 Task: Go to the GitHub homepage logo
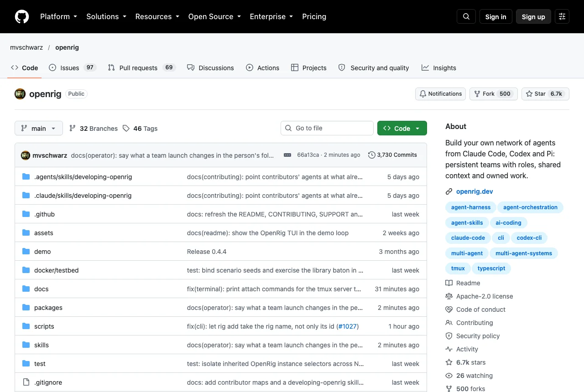(22, 16)
